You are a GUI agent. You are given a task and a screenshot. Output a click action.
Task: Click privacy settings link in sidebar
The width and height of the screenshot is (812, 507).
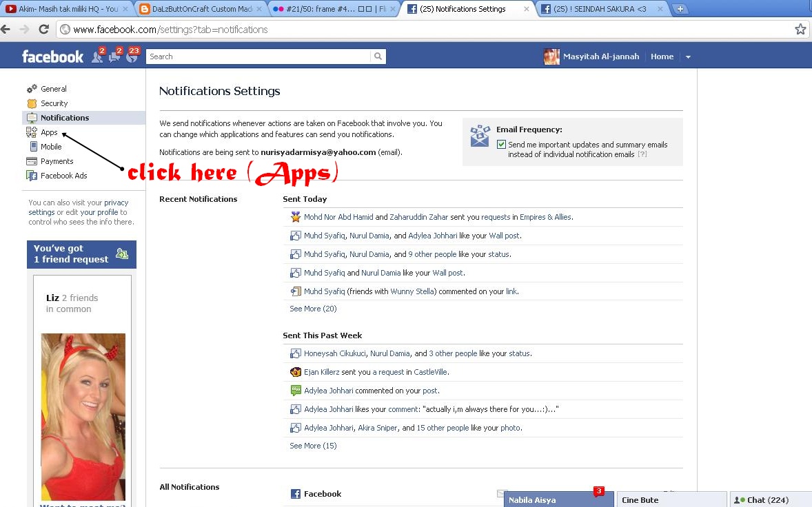coord(78,207)
